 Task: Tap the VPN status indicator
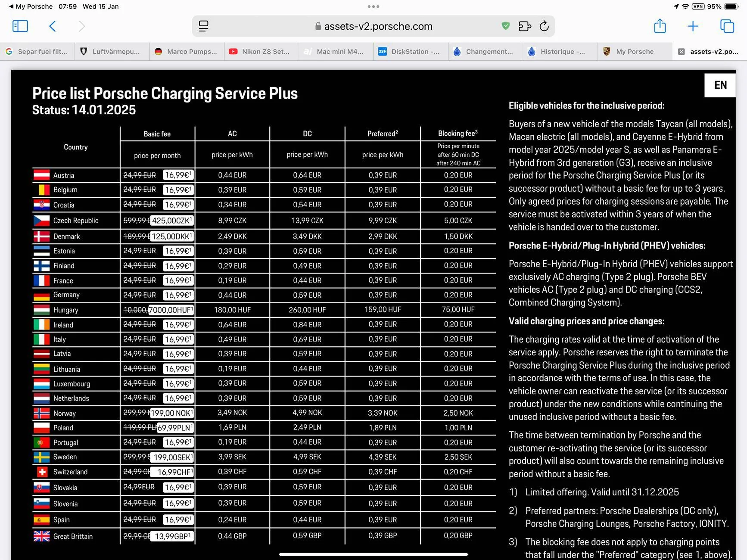pos(698,6)
